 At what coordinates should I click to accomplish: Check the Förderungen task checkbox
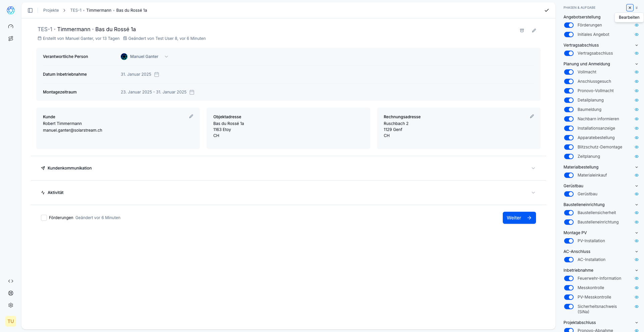pos(44,218)
